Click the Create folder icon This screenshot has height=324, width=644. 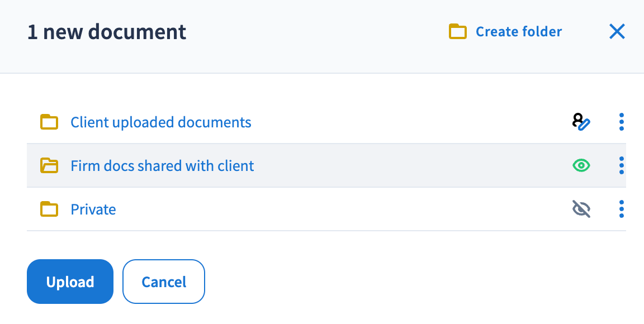(x=458, y=32)
